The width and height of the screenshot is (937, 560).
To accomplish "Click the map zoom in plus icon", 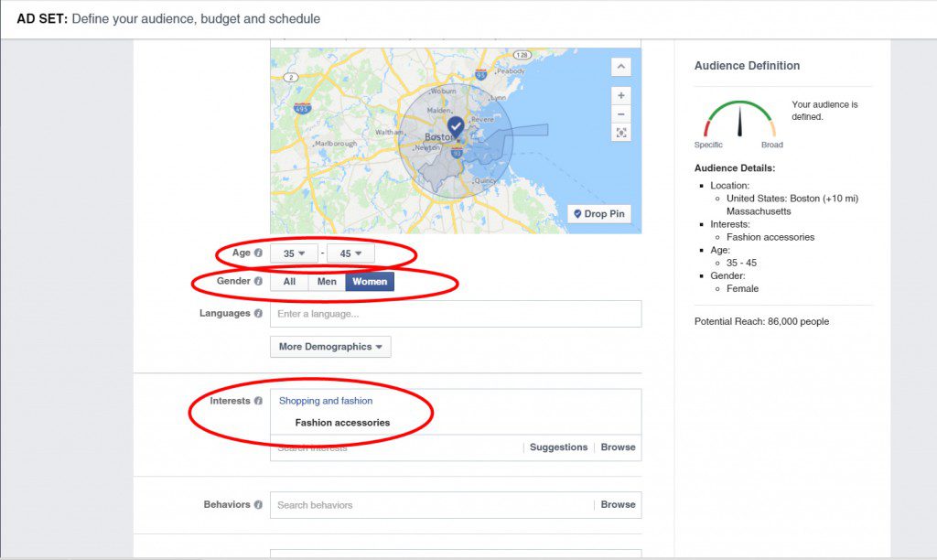I will [621, 96].
